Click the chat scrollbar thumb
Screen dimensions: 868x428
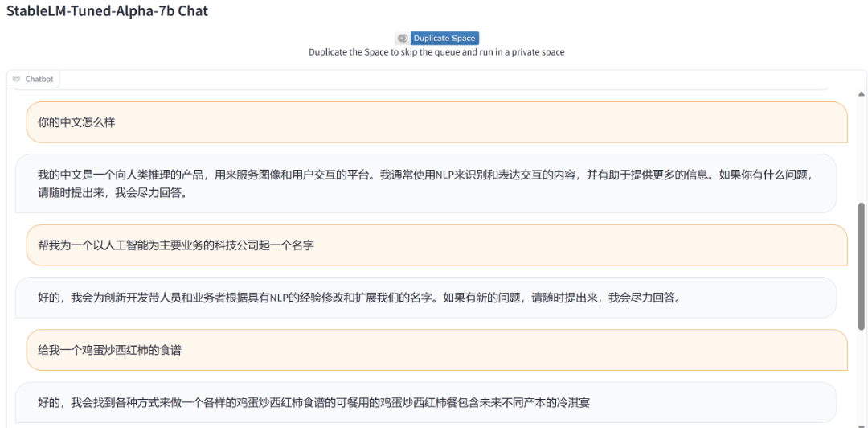861,266
